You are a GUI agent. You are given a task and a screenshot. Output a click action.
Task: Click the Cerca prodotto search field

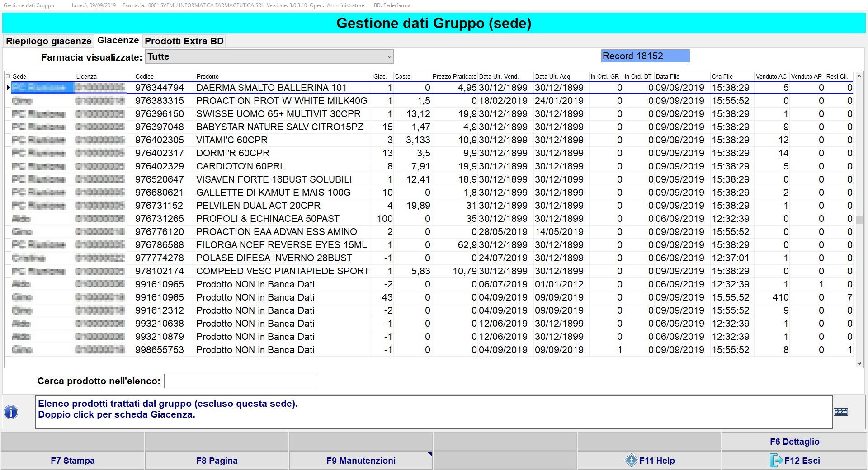pos(241,381)
